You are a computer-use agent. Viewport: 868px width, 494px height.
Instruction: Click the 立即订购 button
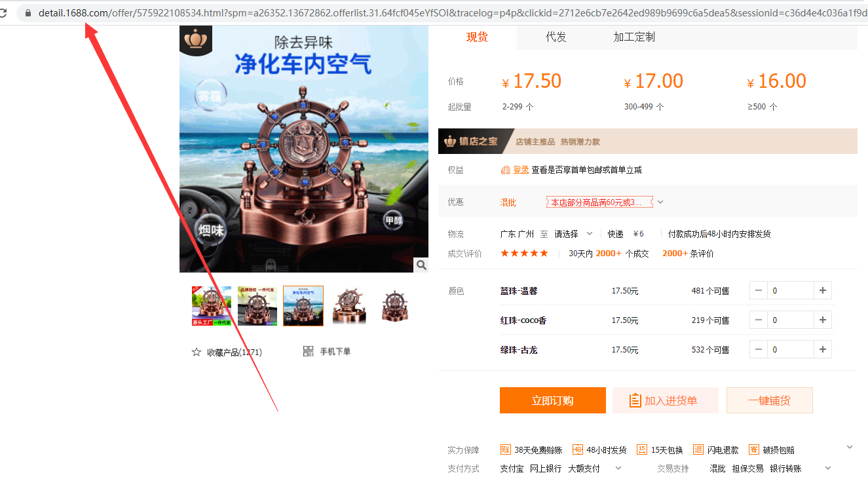coord(553,400)
